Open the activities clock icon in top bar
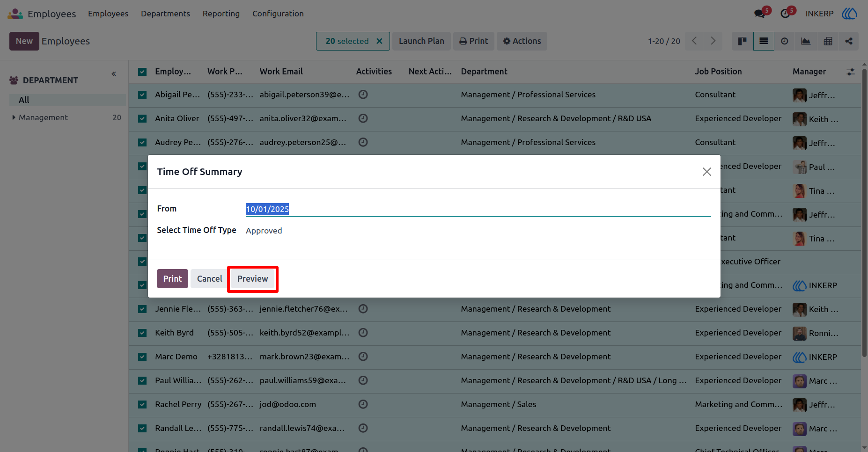The image size is (868, 452). (x=785, y=14)
